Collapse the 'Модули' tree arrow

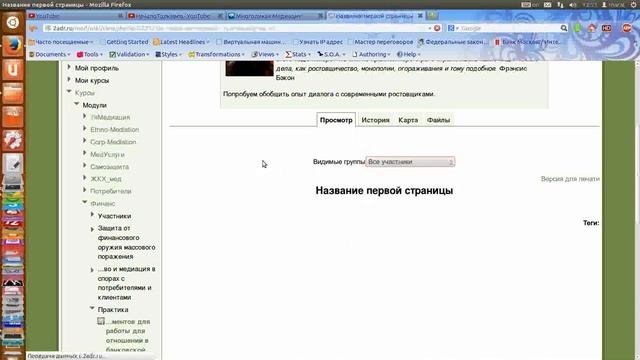[76, 104]
